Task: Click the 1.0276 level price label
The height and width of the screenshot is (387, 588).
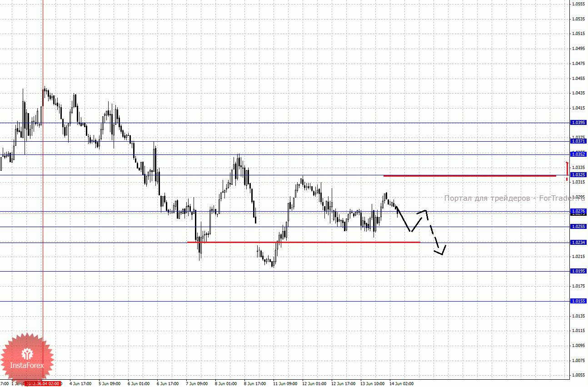Action: [579, 211]
